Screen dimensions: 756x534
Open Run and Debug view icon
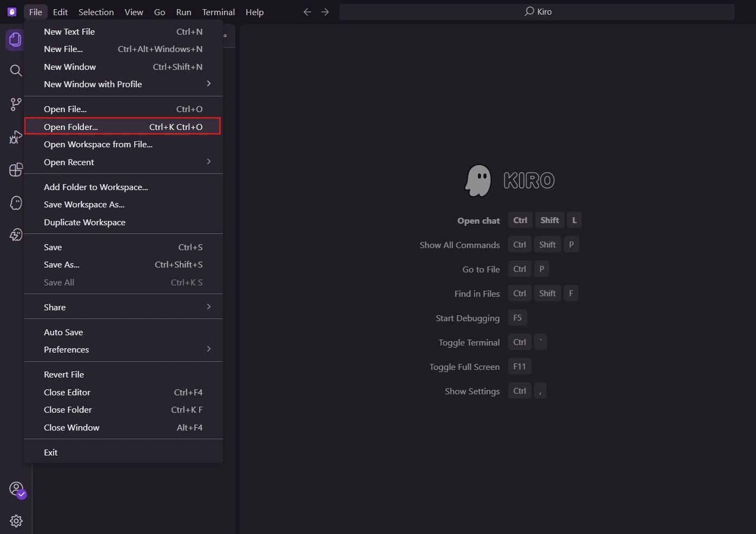pos(16,137)
